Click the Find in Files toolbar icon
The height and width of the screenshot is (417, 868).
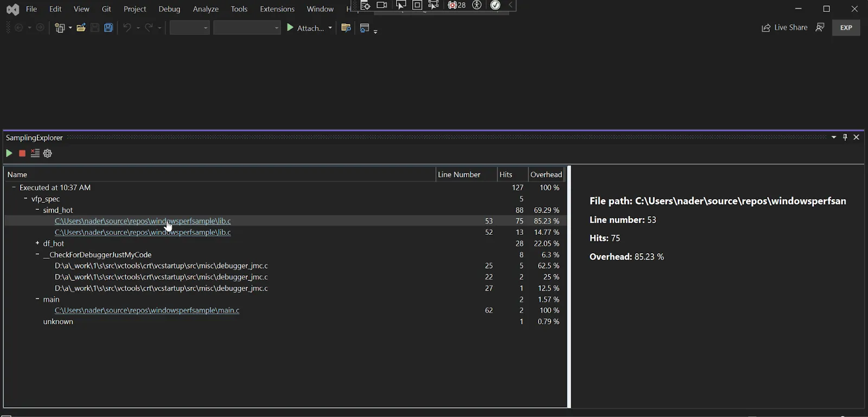click(x=346, y=28)
